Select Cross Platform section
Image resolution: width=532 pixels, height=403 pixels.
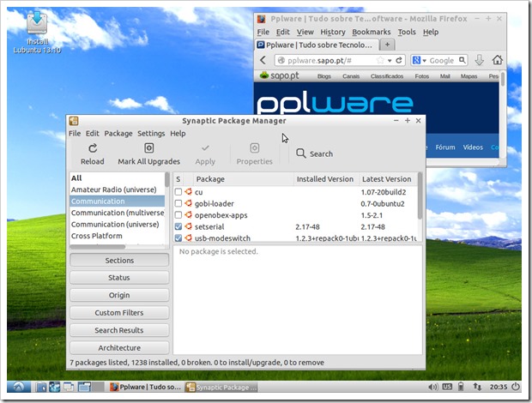pos(117,236)
